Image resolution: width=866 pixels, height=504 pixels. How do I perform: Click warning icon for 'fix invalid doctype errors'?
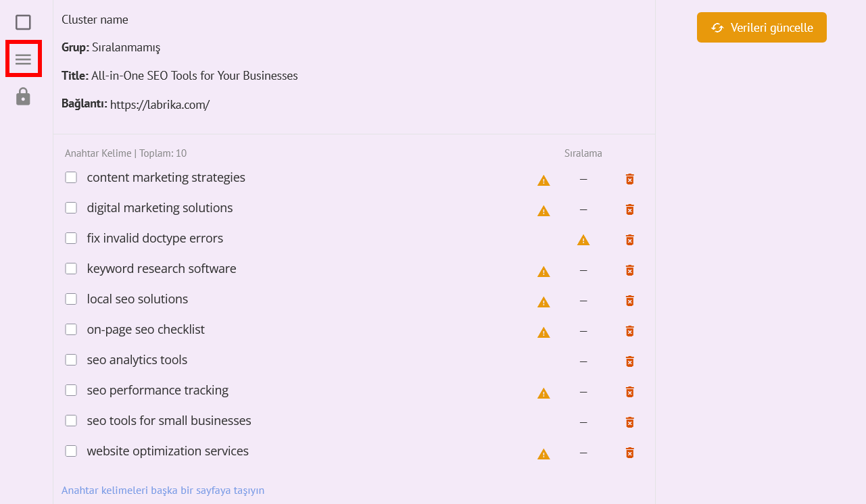pyautogui.click(x=583, y=241)
